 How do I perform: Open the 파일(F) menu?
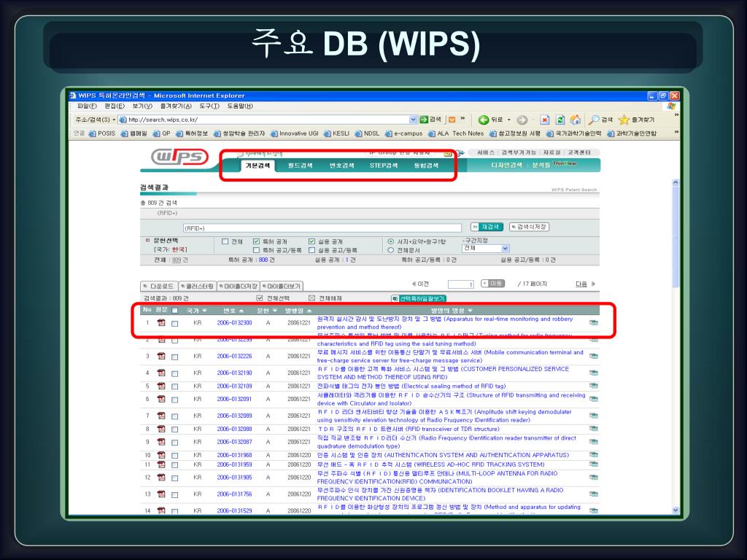pyautogui.click(x=87, y=106)
